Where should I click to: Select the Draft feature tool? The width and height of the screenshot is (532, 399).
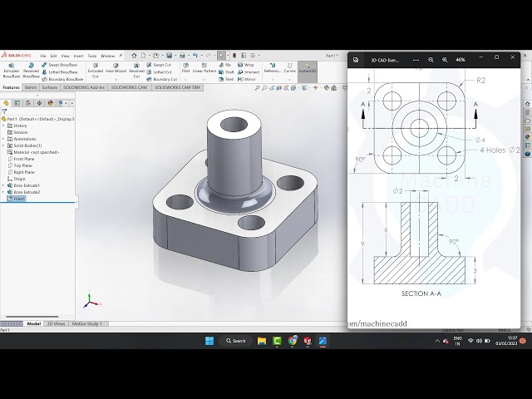click(226, 72)
